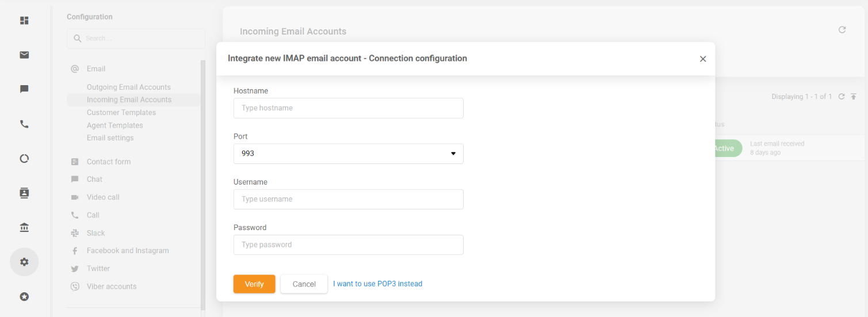The image size is (868, 317).
Task: Select Outgoing Email Accounts menu item
Action: pyautogui.click(x=129, y=87)
